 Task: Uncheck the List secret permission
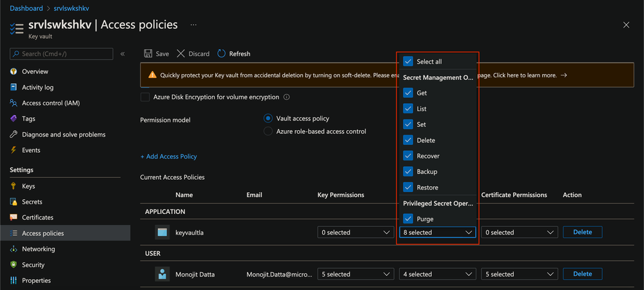[408, 109]
